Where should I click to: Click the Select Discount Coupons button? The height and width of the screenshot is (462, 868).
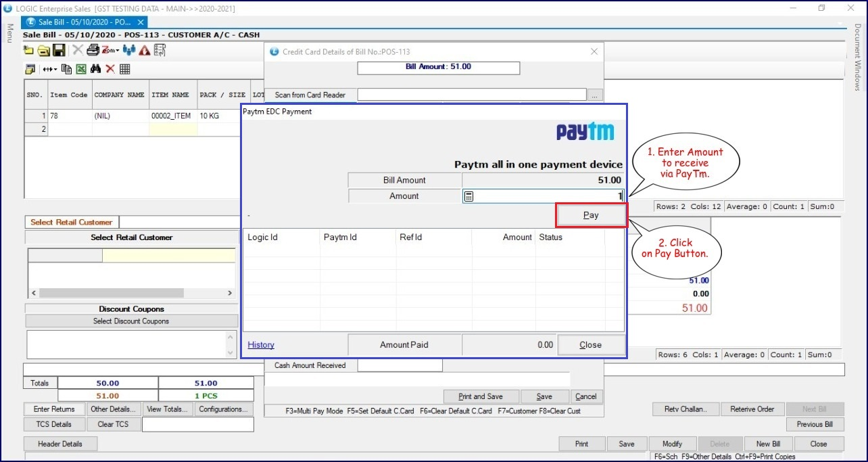tap(131, 321)
